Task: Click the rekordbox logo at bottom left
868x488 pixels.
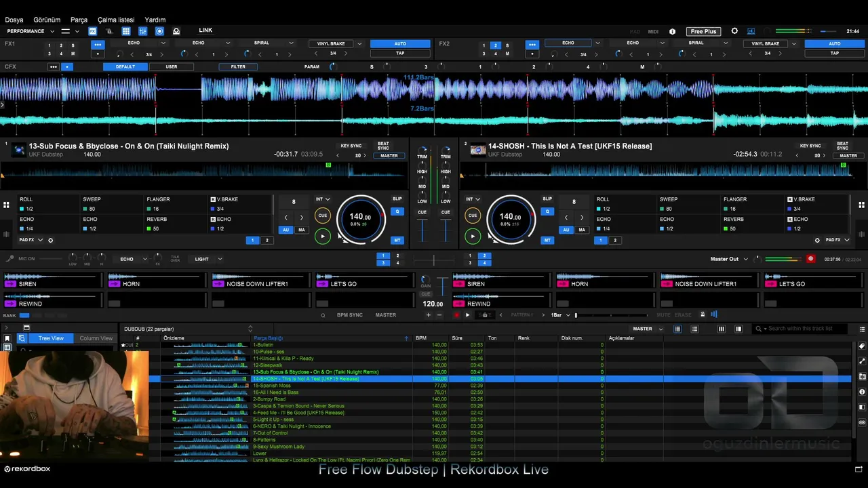Action: point(28,469)
